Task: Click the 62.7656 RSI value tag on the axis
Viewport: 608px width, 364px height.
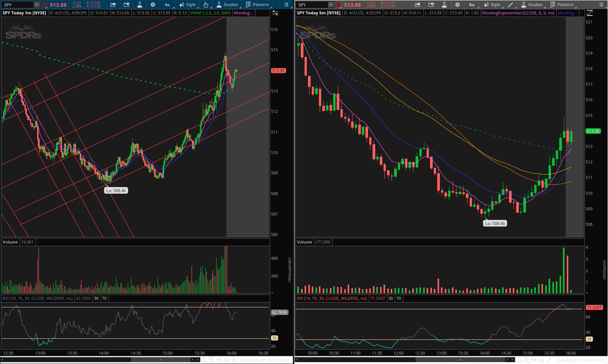Action: pos(280,312)
